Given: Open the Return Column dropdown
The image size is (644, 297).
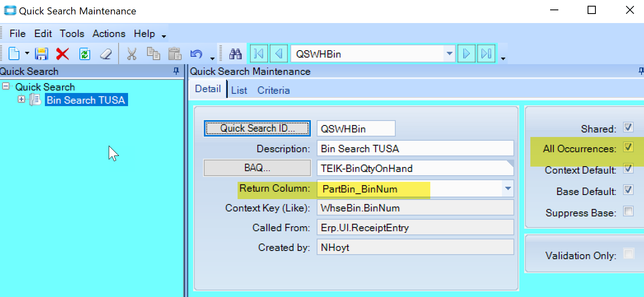Looking at the screenshot, I should click(x=508, y=189).
